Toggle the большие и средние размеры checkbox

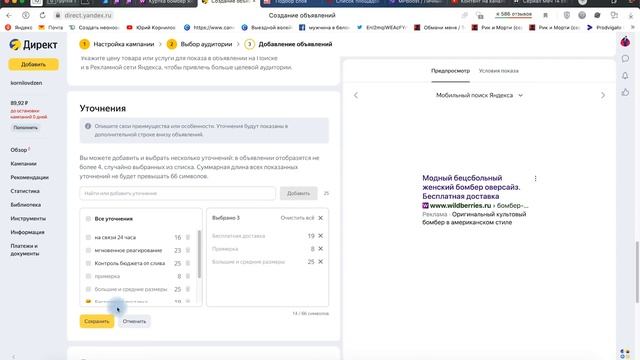(88, 289)
